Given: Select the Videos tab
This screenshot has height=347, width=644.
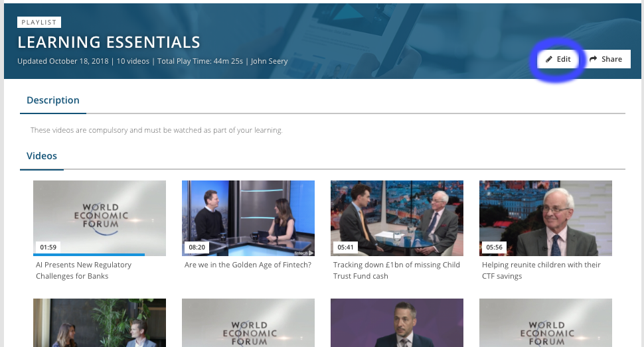Looking at the screenshot, I should pos(42,156).
